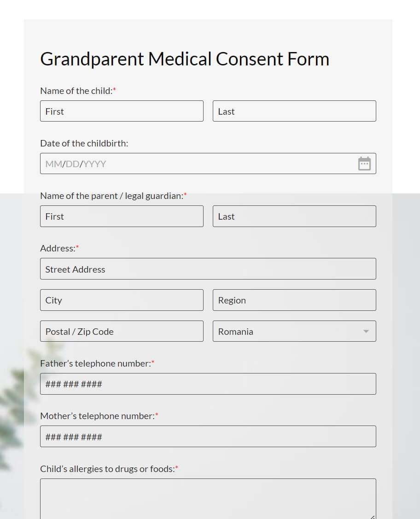
Task: Click the child's First name field
Action: (x=122, y=111)
